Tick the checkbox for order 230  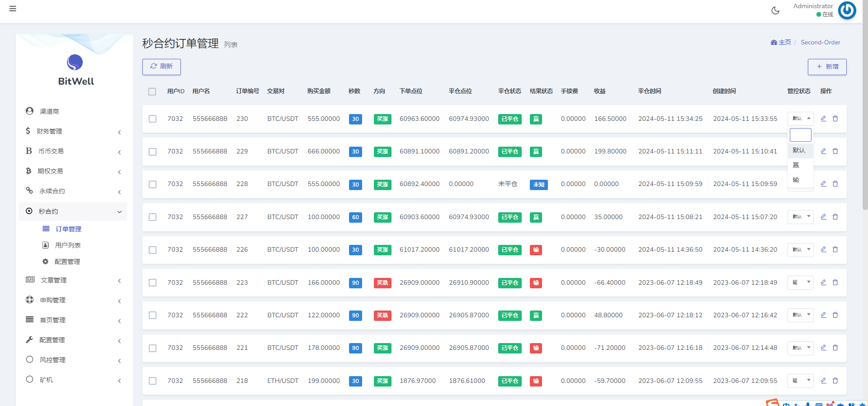click(153, 119)
